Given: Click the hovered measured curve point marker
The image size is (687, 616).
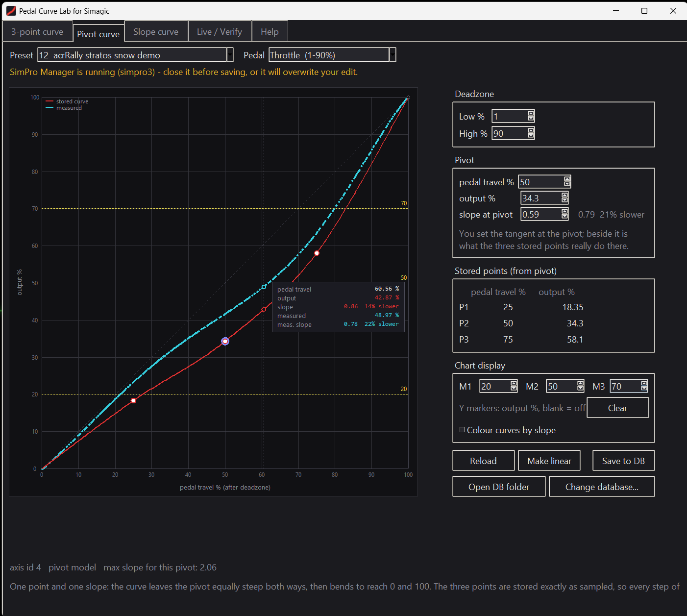Looking at the screenshot, I should (264, 287).
